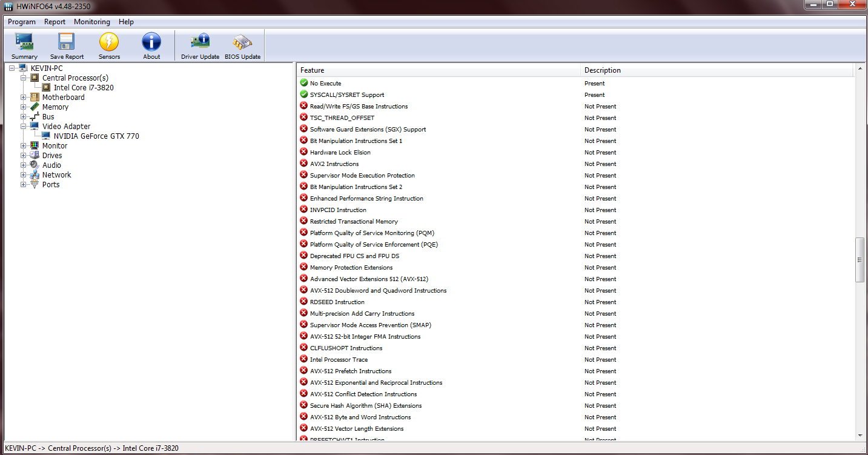
Task: Select Memory Protection Extensions row
Action: [575, 267]
